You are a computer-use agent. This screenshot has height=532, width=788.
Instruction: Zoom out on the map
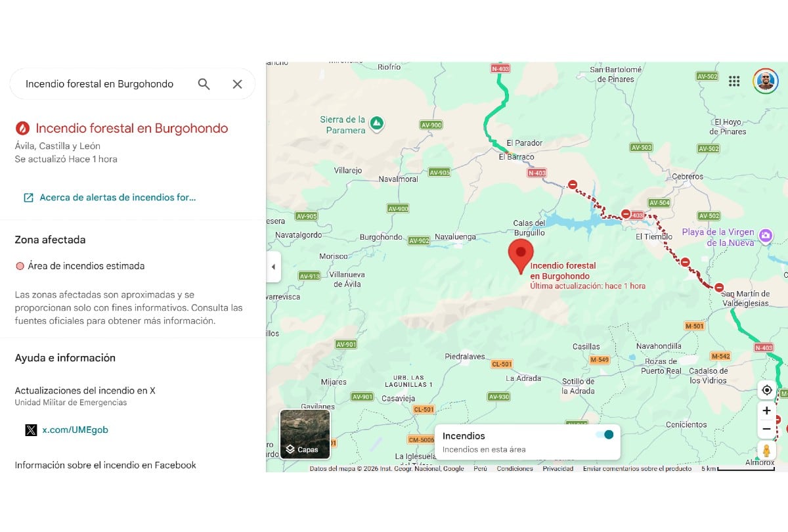[767, 430]
